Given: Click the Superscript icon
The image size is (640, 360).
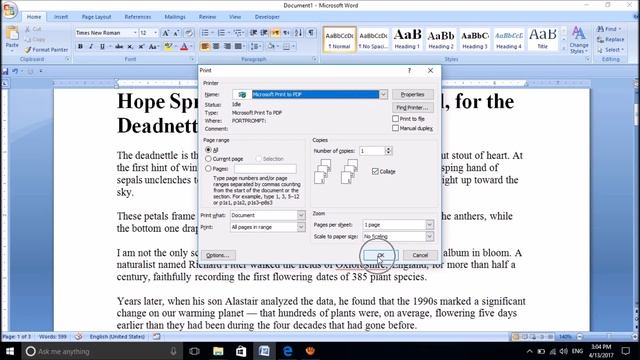Looking at the screenshot, I should [141, 47].
